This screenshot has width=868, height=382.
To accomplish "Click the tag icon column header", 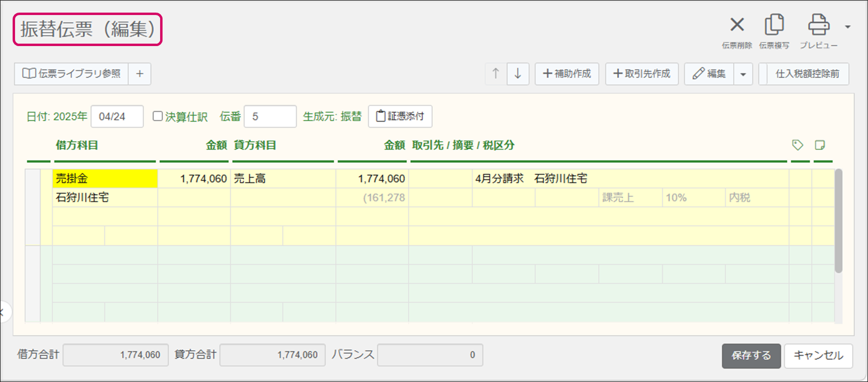I will [797, 145].
